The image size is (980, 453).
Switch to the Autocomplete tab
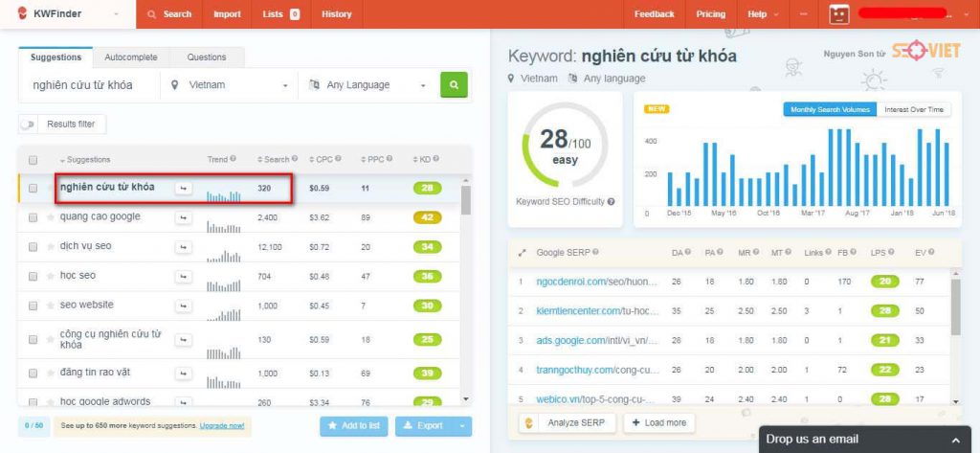(131, 57)
